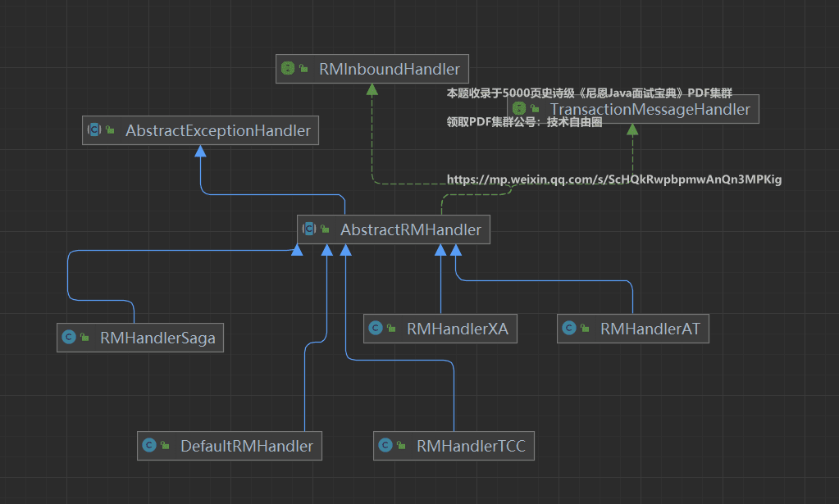This screenshot has height=504, width=839.
Task: Click the class icon of RMHandlerSaga
Action: pyautogui.click(x=69, y=337)
